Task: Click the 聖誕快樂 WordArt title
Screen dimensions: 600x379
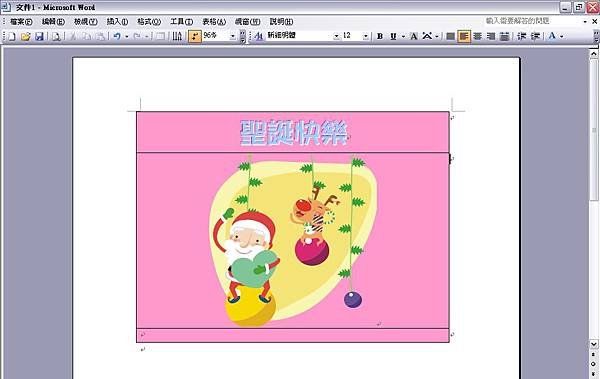Action: point(293,133)
